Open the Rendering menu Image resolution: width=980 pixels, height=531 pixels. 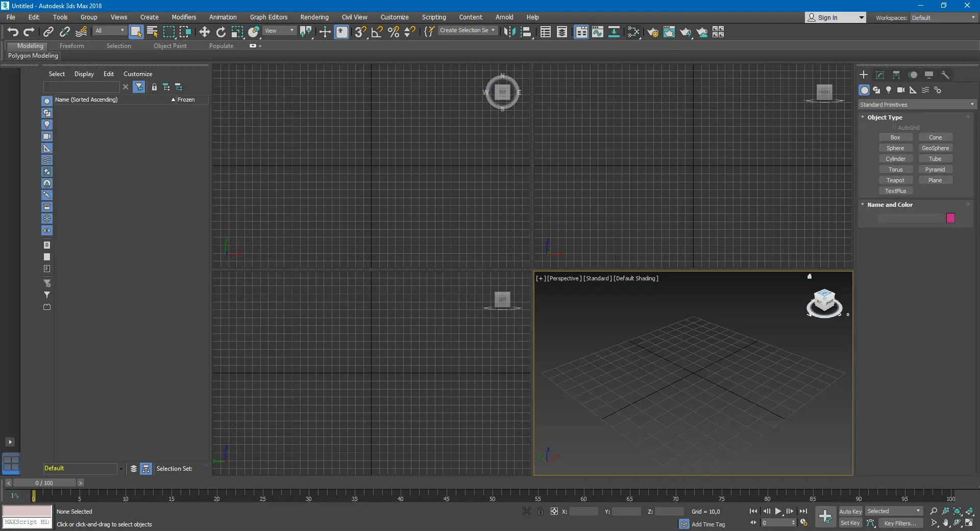[x=314, y=17]
